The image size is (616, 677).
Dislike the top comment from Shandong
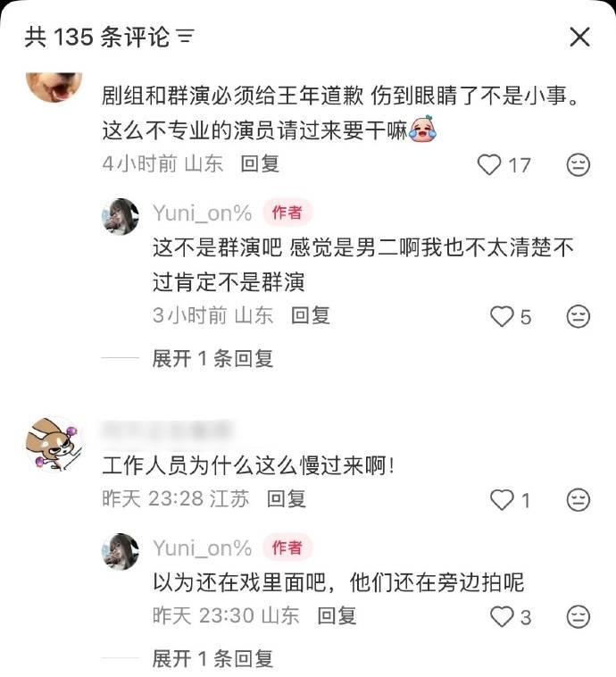coord(578,165)
